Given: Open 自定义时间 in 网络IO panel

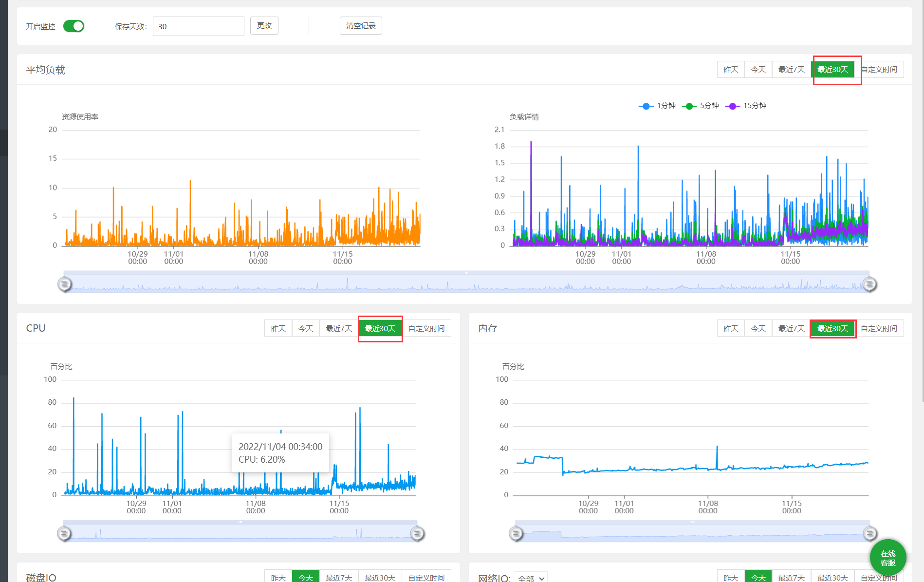Looking at the screenshot, I should (879, 577).
